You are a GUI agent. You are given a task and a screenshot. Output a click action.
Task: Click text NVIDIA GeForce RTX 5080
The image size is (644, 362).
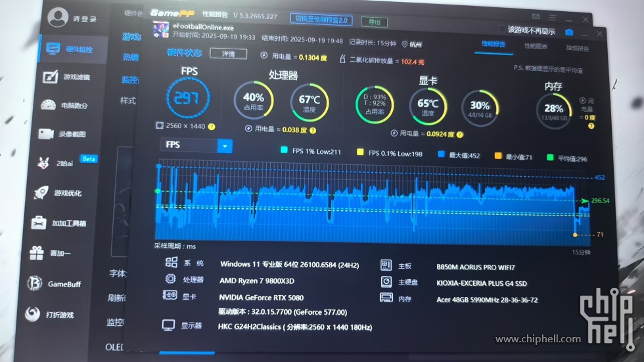[x=262, y=298]
